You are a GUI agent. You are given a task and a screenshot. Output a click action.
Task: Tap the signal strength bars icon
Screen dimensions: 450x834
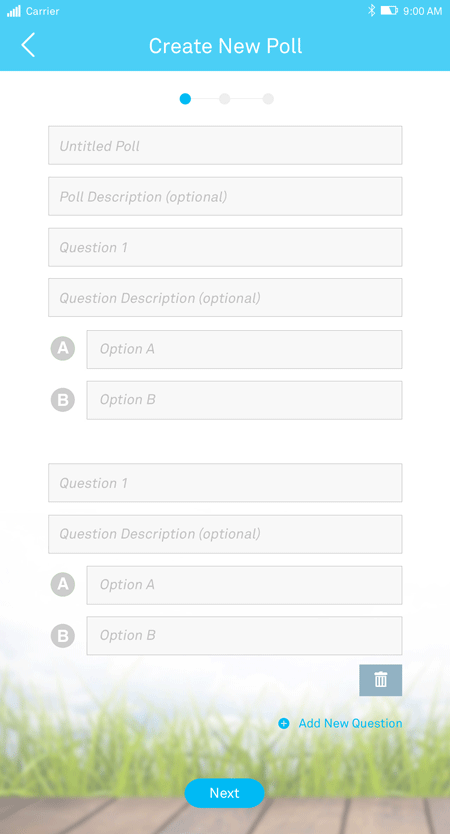pyautogui.click(x=14, y=11)
